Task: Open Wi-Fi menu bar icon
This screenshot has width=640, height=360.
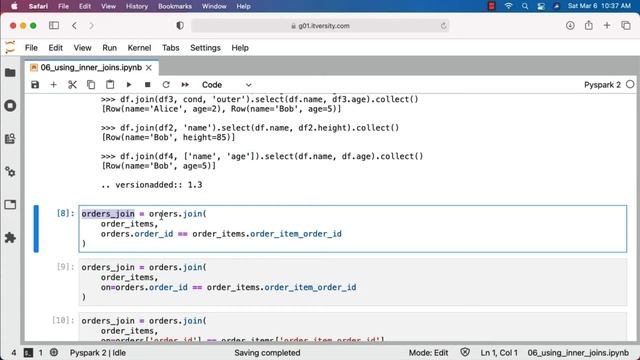Action: pyautogui.click(x=508, y=6)
